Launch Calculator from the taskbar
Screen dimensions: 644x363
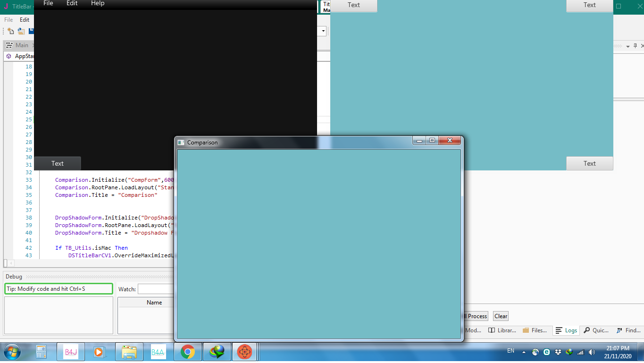(41, 352)
